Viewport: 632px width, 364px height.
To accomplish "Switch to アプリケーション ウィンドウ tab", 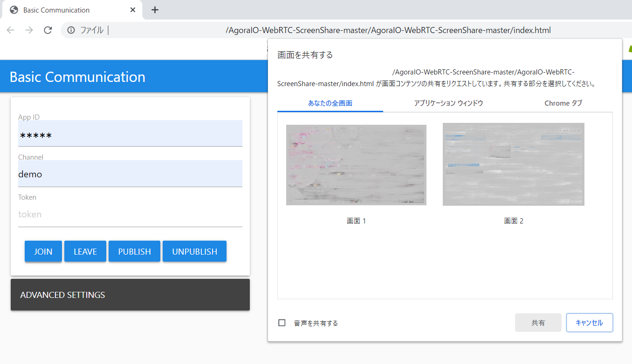I will pyautogui.click(x=448, y=103).
